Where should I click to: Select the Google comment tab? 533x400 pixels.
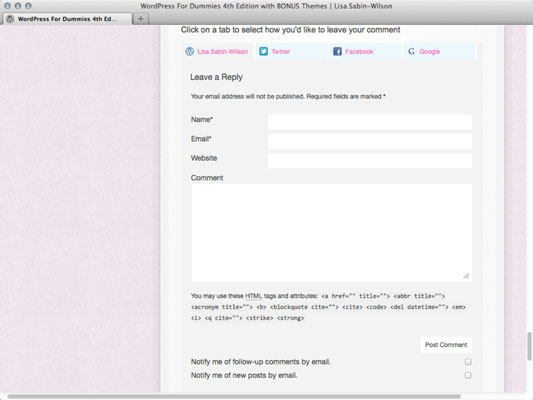[439, 52]
